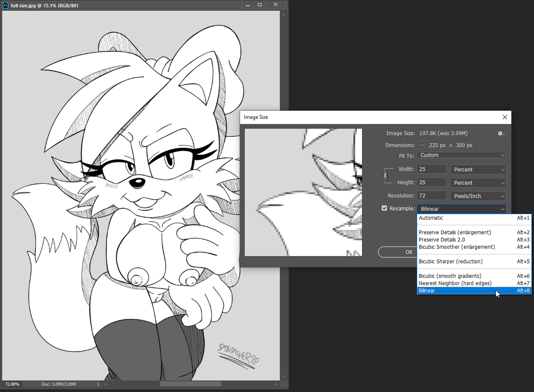Open the Width units Percent dropdown
The image size is (534, 392).
pos(478,169)
